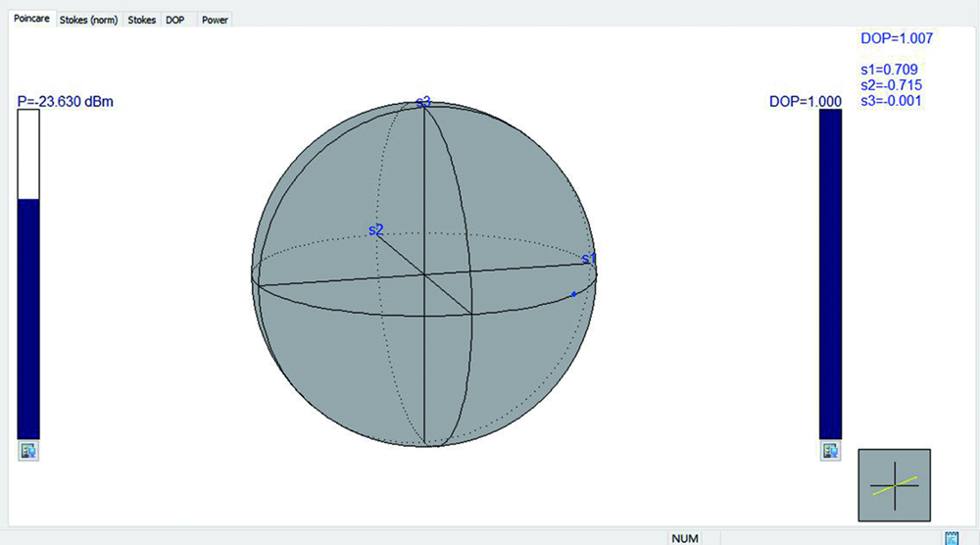This screenshot has height=545, width=980.
Task: Click the vertical power level bar
Action: (x=28, y=274)
